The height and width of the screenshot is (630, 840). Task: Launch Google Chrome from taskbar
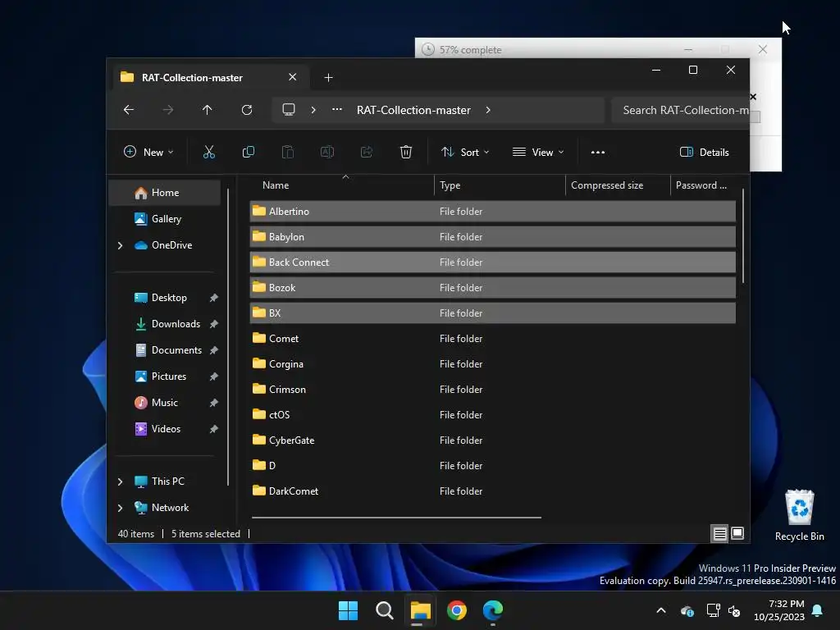[457, 610]
